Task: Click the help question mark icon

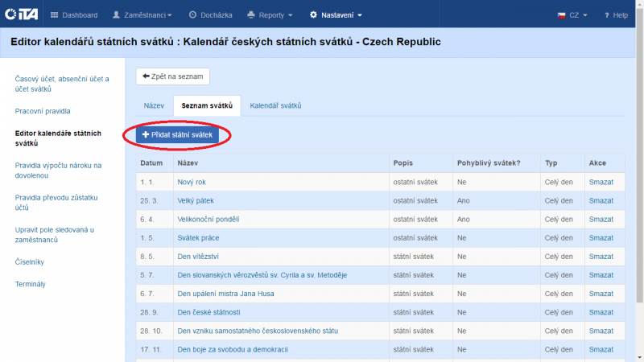Action: pyautogui.click(x=608, y=14)
